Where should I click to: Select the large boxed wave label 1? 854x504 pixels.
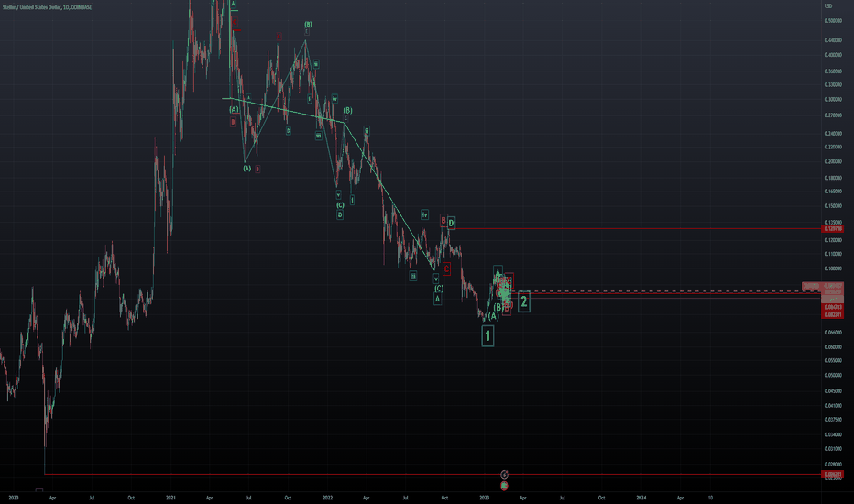point(487,336)
